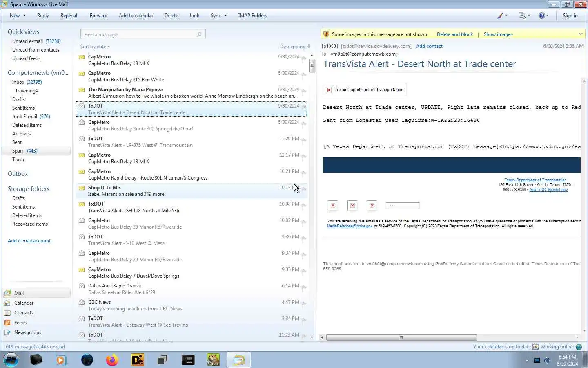Viewport: 588px width, 368px height.
Task: Click Add contact link
Action: (429, 46)
